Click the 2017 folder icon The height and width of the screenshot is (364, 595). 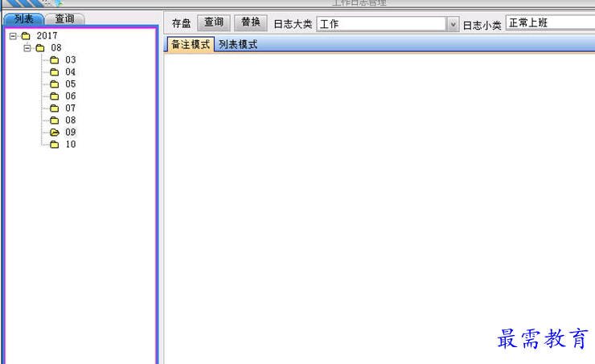(x=26, y=36)
